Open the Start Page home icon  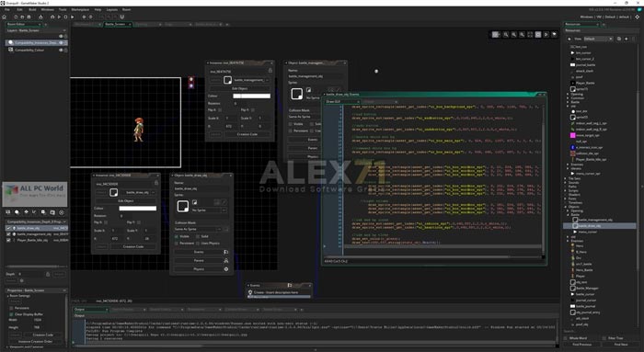(x=5, y=17)
